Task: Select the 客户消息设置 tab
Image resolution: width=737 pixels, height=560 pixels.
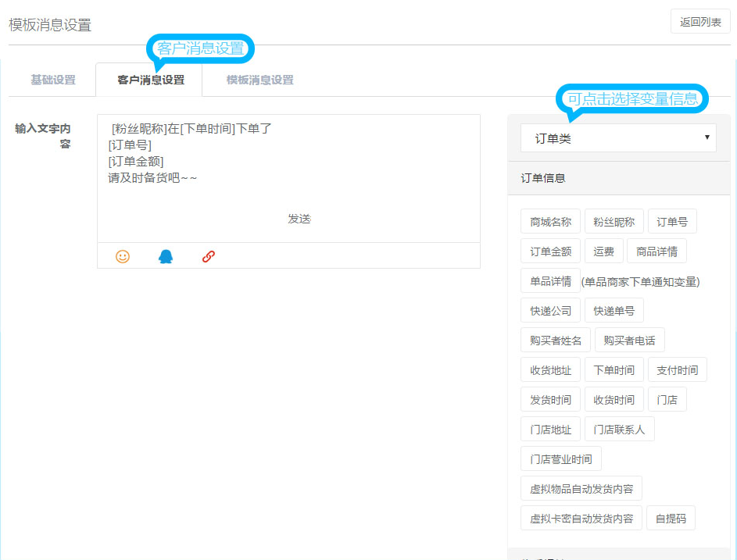Action: [x=151, y=80]
